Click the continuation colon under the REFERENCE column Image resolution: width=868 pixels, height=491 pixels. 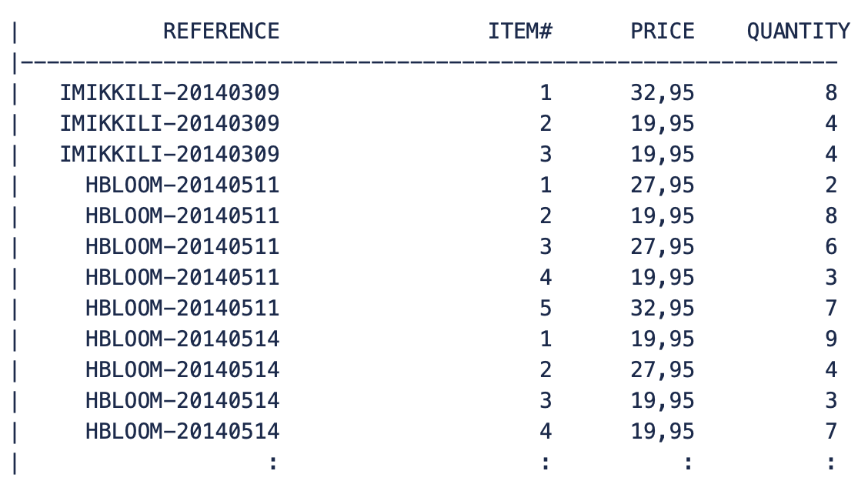tap(272, 463)
